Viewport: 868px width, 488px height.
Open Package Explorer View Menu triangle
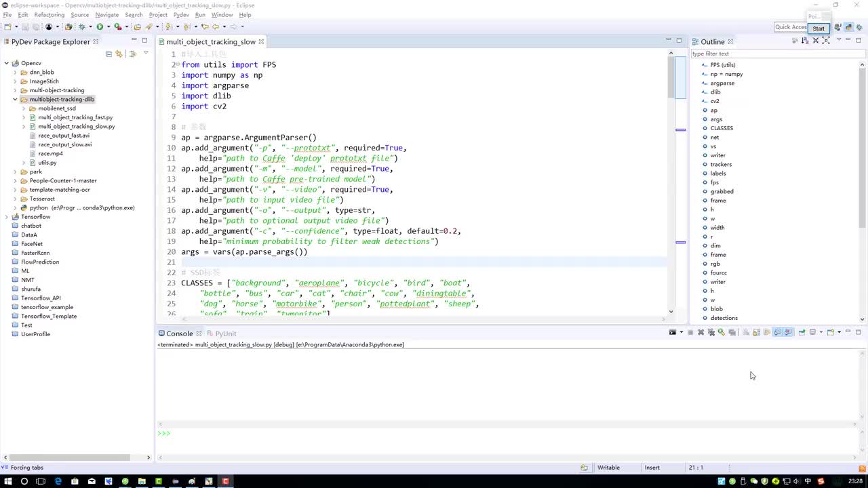click(x=146, y=54)
